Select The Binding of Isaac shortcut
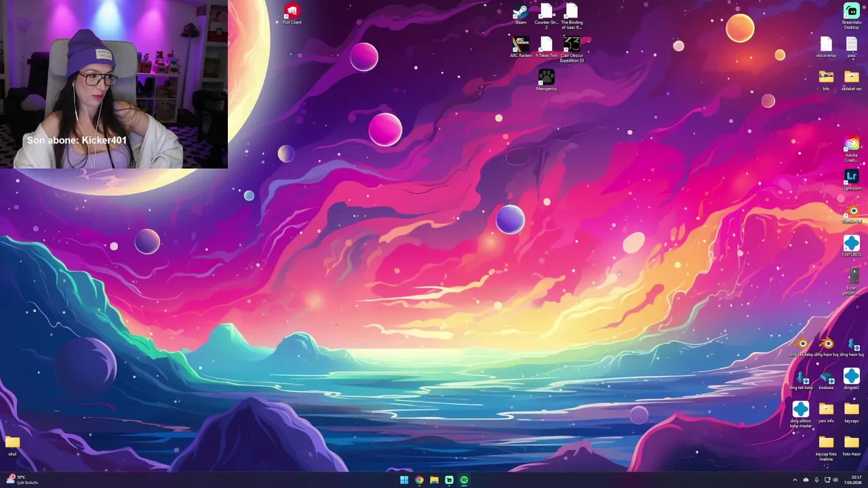The width and height of the screenshot is (868, 488). tap(572, 16)
